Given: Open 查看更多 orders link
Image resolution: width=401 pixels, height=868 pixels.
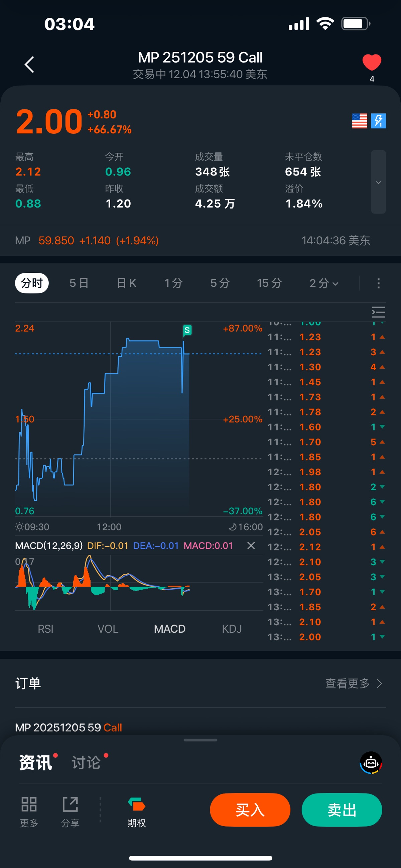Looking at the screenshot, I should 353,684.
